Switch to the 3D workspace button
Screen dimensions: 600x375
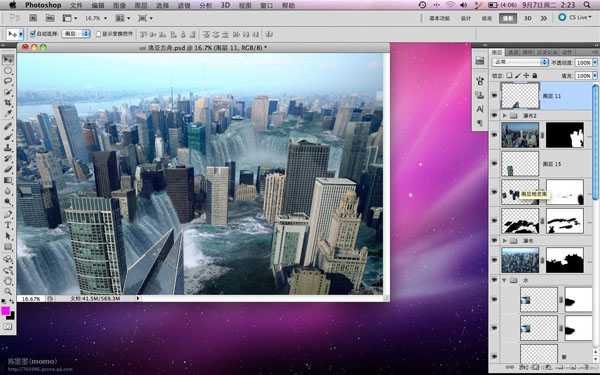click(x=528, y=18)
